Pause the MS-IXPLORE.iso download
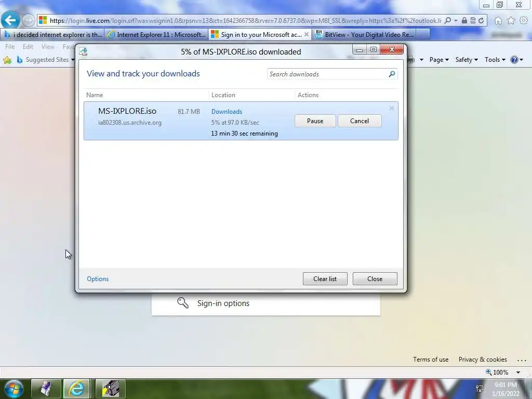 pyautogui.click(x=315, y=121)
